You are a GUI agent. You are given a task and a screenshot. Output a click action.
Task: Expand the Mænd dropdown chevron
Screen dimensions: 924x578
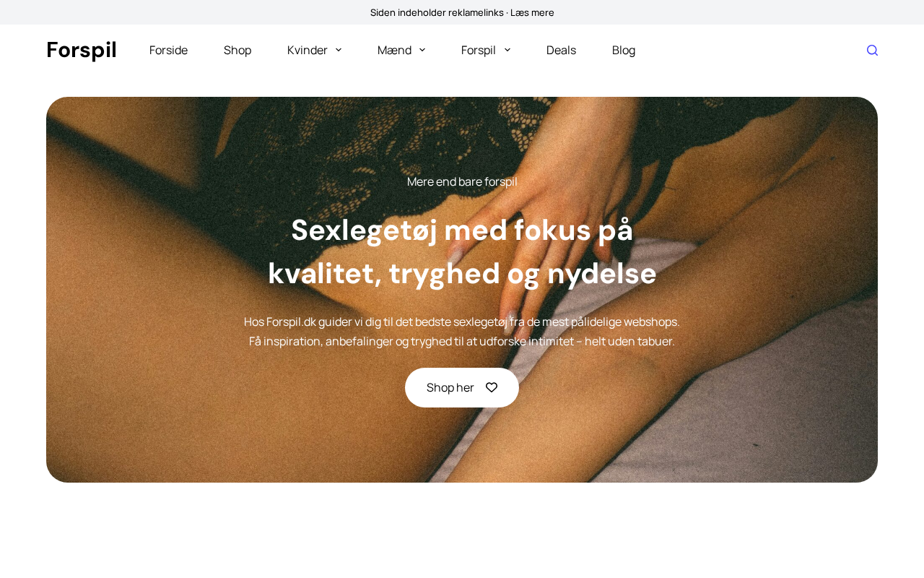[x=422, y=50]
